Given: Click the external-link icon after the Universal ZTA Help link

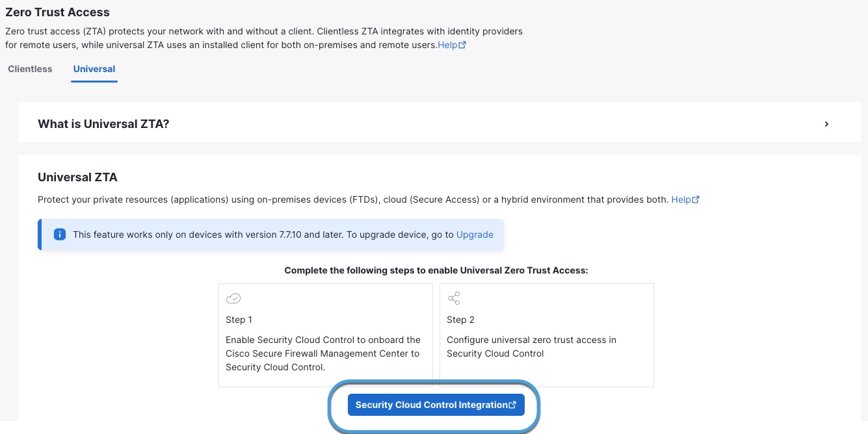Looking at the screenshot, I should [696, 199].
